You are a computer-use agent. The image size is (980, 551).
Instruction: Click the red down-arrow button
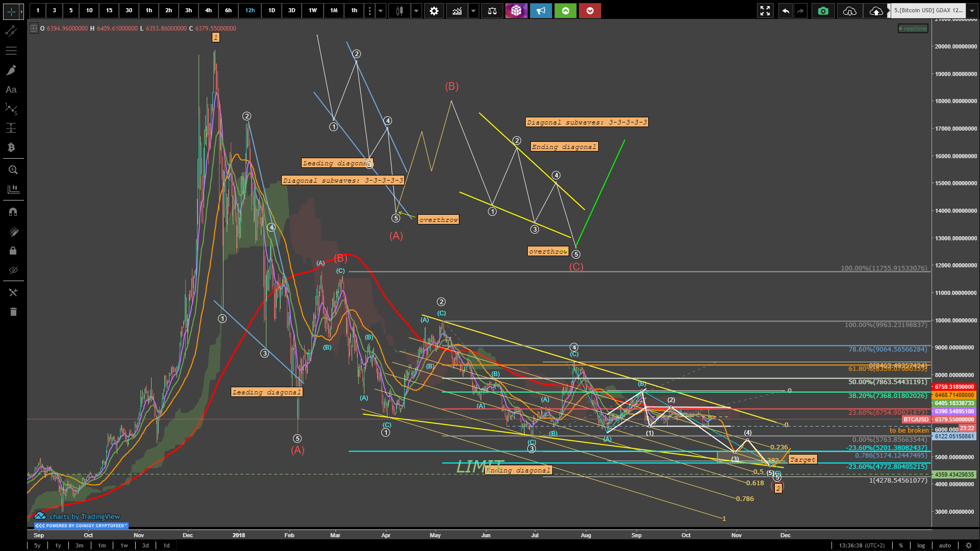[x=590, y=11]
